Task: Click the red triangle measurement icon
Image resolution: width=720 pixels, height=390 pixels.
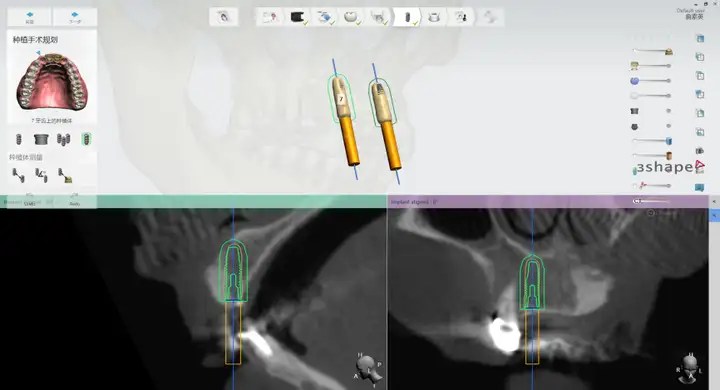Action: [x=700, y=166]
